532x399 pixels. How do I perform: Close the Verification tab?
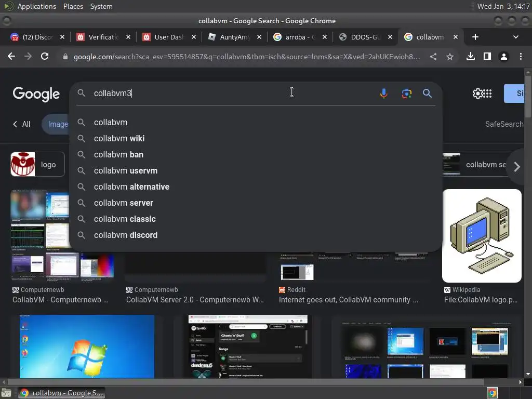pos(128,37)
